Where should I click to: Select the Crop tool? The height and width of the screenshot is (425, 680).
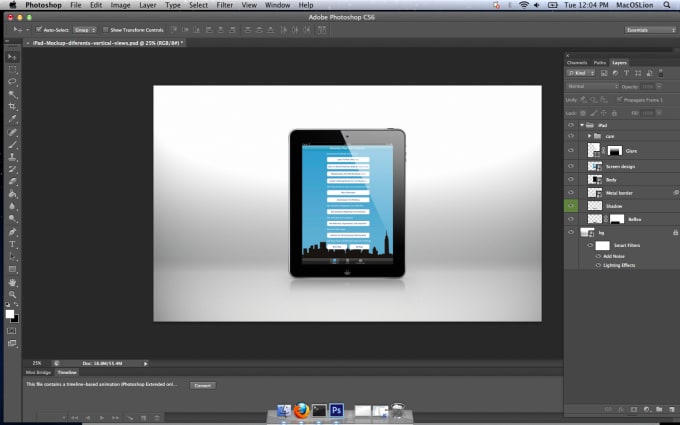tap(12, 106)
